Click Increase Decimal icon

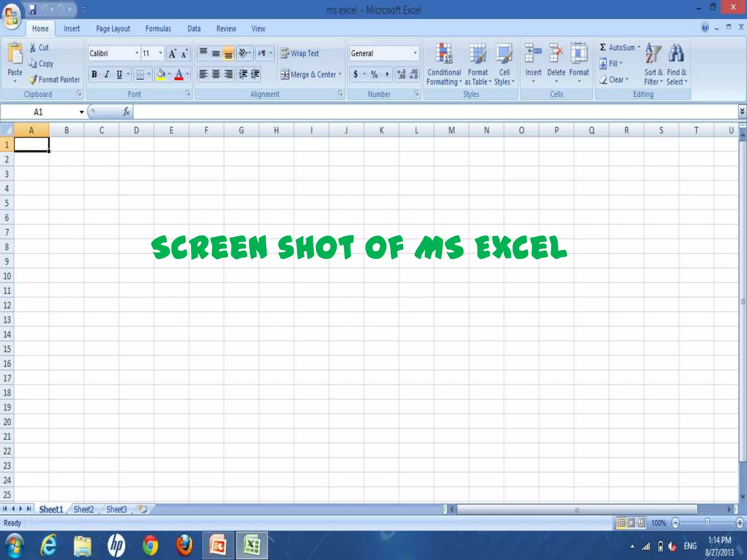click(401, 74)
